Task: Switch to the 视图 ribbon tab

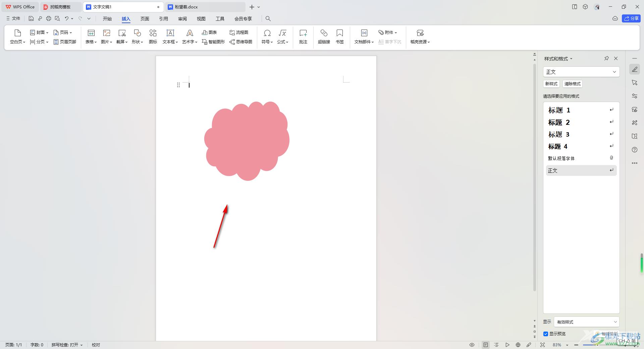Action: tap(201, 19)
